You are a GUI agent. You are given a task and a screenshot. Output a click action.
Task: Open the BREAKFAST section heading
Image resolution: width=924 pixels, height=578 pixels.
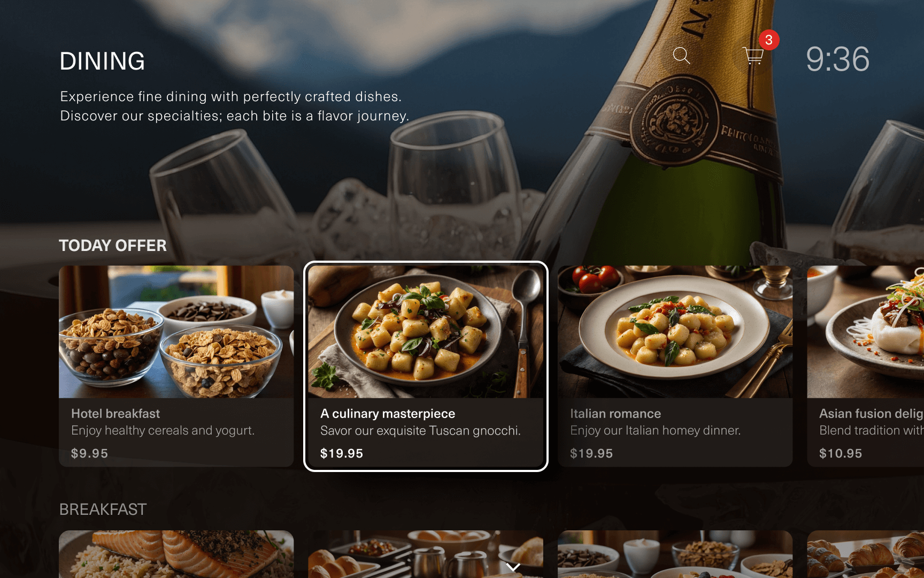(103, 509)
